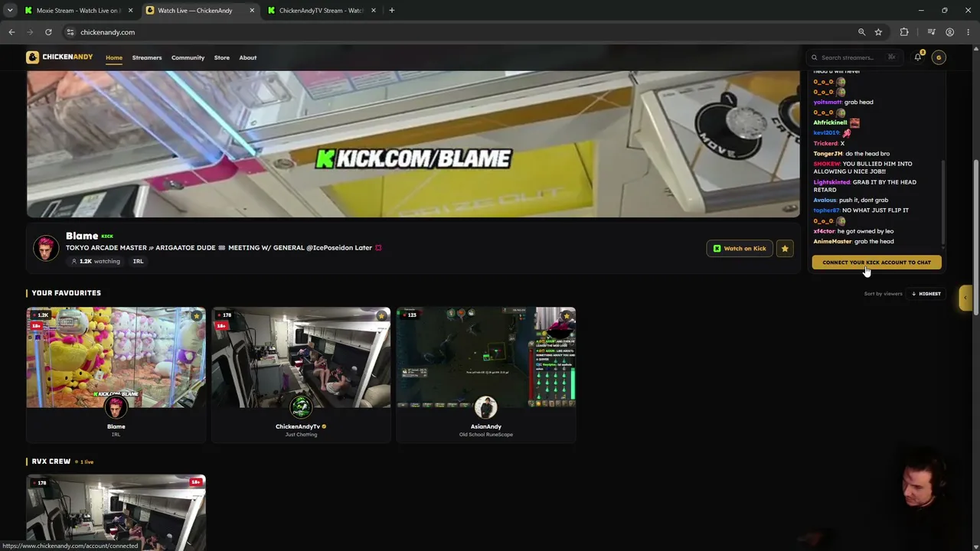The height and width of the screenshot is (551, 980).
Task: Open the notifications bell
Action: [918, 57]
